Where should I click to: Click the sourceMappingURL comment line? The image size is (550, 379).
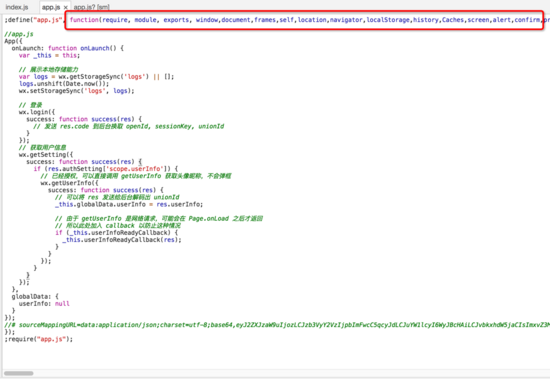point(277,325)
